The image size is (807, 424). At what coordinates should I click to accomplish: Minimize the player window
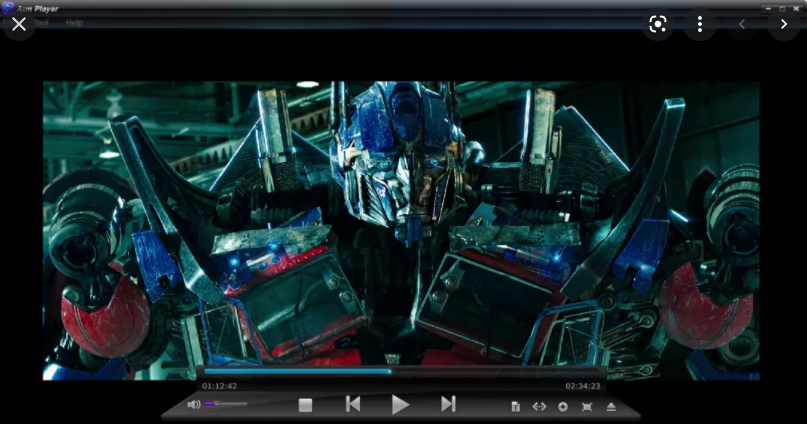coord(768,9)
